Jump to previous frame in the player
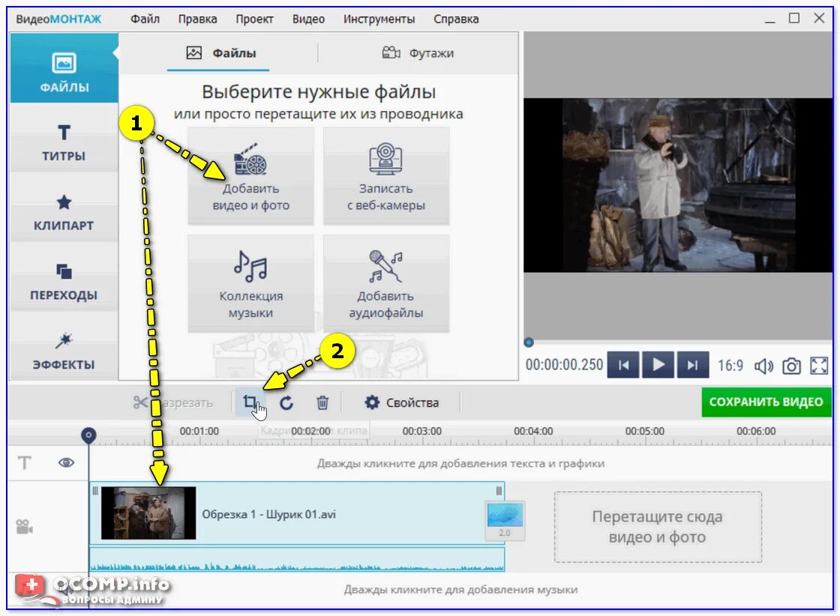840x616 pixels. point(623,365)
